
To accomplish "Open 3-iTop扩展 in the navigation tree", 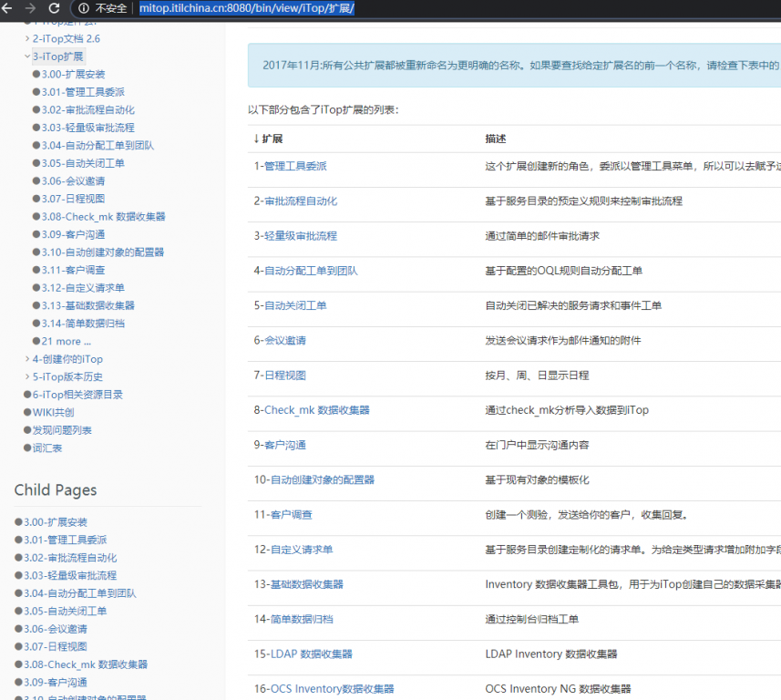I will pyautogui.click(x=58, y=57).
